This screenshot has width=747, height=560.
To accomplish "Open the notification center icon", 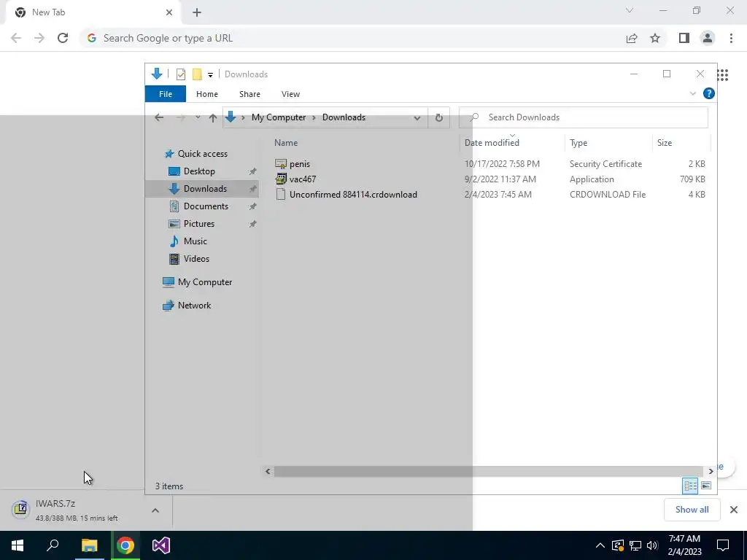I will [x=723, y=545].
